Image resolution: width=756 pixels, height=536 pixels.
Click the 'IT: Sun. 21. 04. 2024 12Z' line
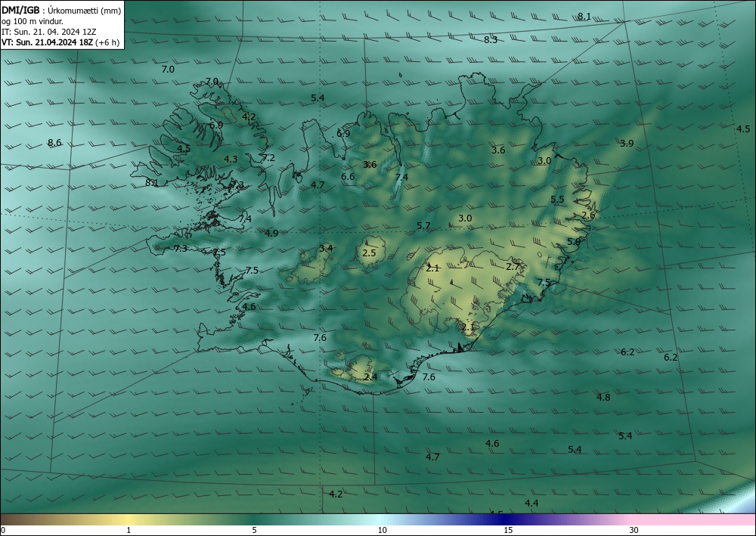[x=48, y=32]
